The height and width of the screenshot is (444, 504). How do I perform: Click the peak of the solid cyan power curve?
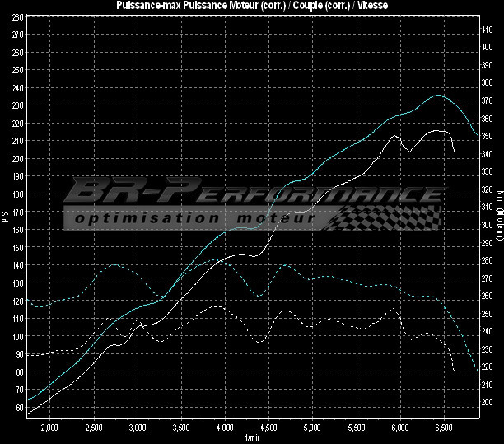[x=438, y=95]
